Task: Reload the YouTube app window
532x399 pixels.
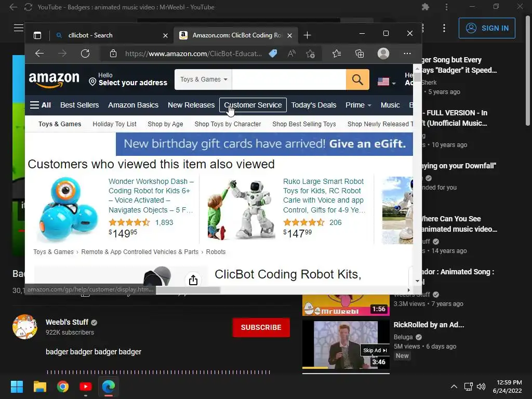Action: click(x=28, y=7)
